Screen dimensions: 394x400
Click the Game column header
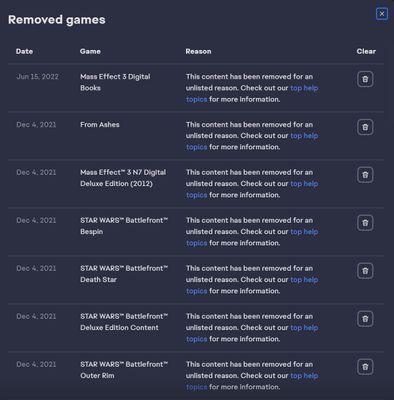(90, 51)
